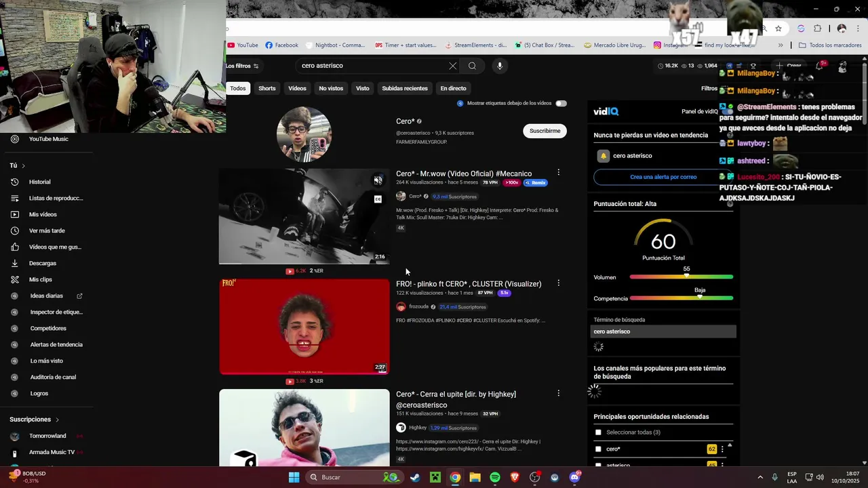868x488 pixels.
Task: Select the Vídeos filter chip
Action: coord(297,88)
